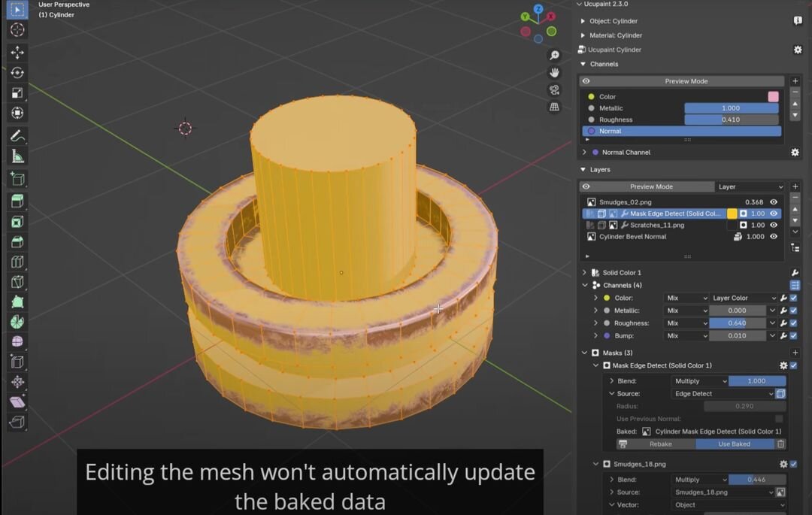Select the Loop Cut tool
This screenshot has height=515, width=812.
[x=17, y=262]
